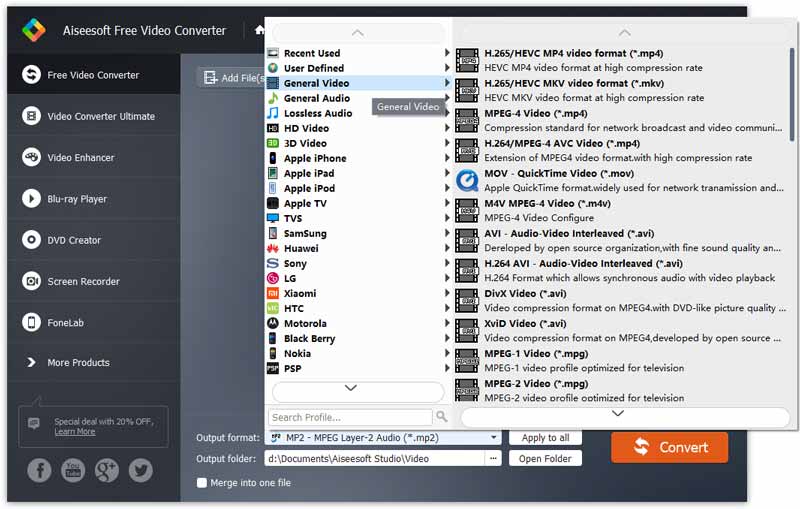Choose H.265/HEVC MKV video format
This screenshot has width=800, height=509.
[x=621, y=90]
